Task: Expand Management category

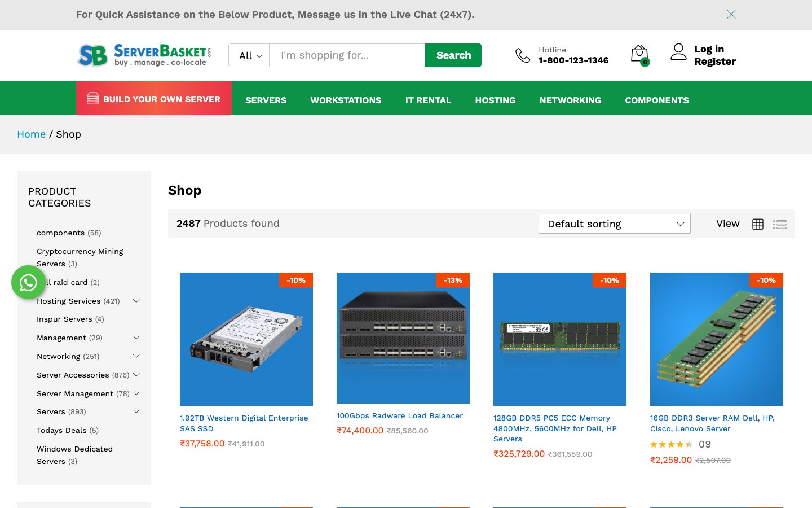Action: point(136,338)
